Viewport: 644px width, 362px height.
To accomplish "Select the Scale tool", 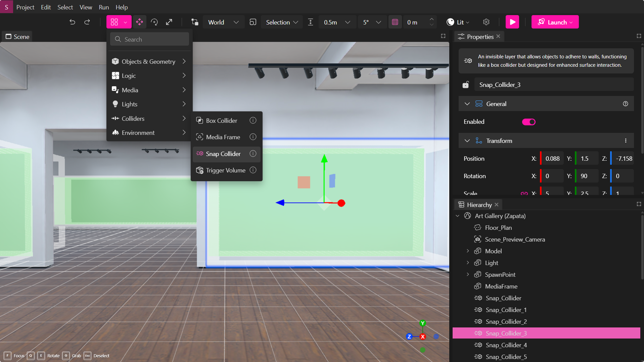I will [169, 22].
